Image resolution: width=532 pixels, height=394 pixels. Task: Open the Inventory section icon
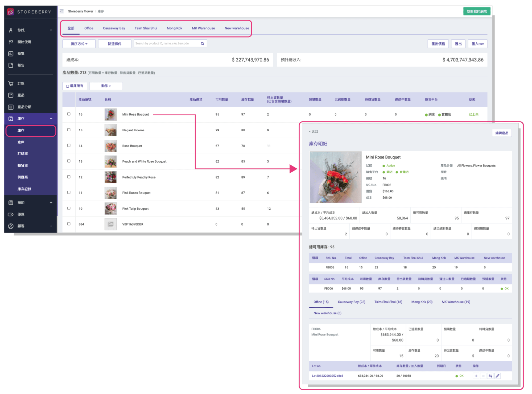[11, 119]
